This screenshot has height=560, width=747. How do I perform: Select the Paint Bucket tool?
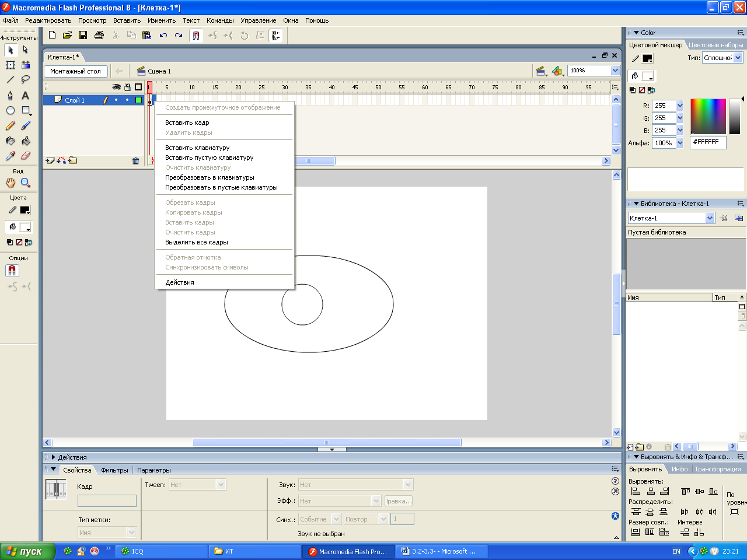[26, 141]
